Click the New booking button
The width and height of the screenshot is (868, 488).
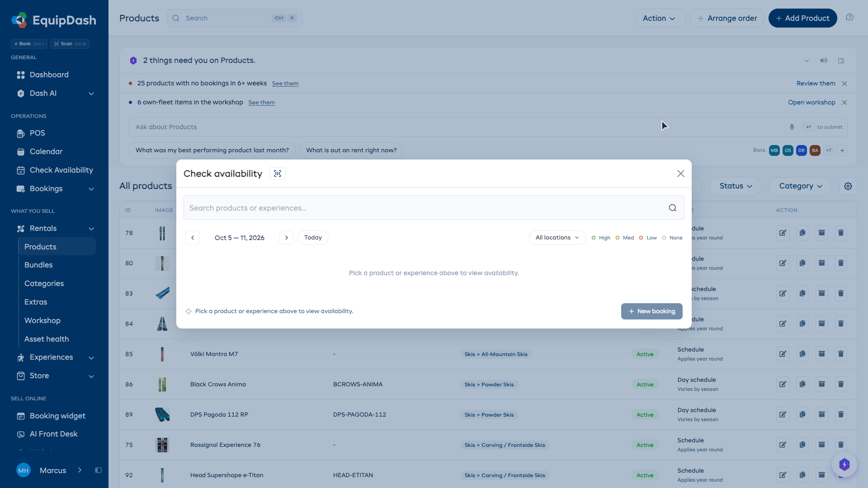tap(652, 311)
